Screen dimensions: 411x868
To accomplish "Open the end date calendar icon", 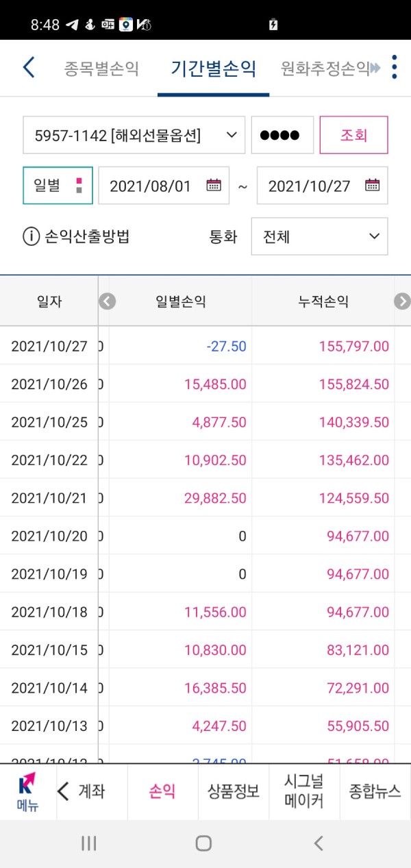I will tap(372, 185).
